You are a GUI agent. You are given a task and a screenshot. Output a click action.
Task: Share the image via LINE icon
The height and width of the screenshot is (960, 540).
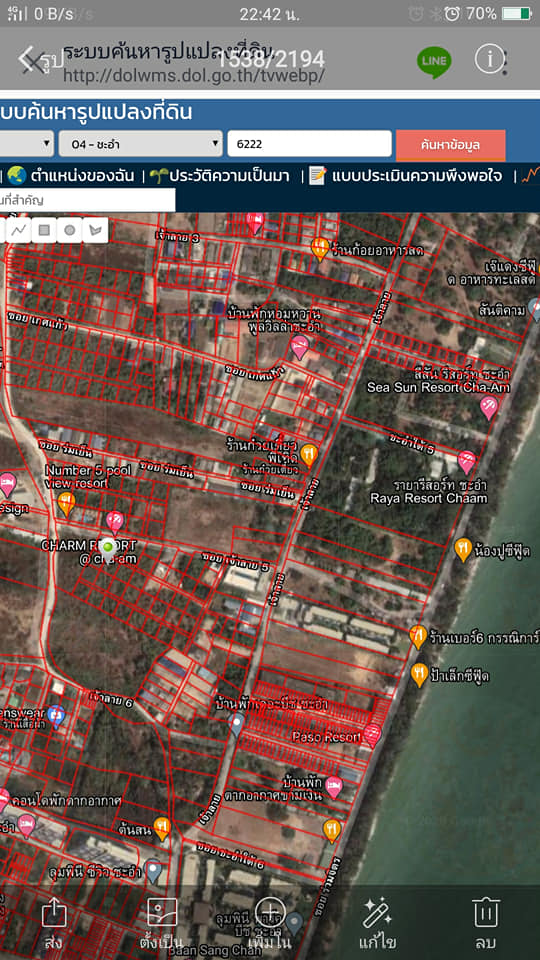434,60
